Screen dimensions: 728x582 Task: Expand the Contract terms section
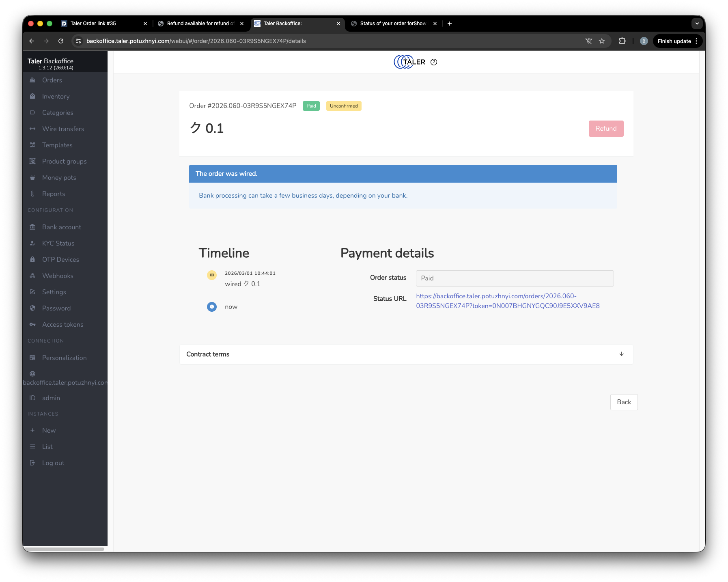coord(621,354)
